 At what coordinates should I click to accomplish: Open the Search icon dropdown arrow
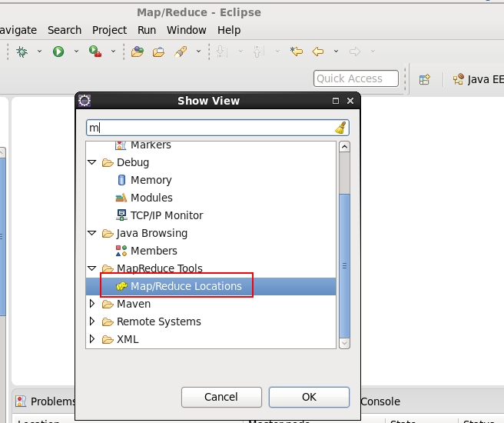pyautogui.click(x=199, y=52)
